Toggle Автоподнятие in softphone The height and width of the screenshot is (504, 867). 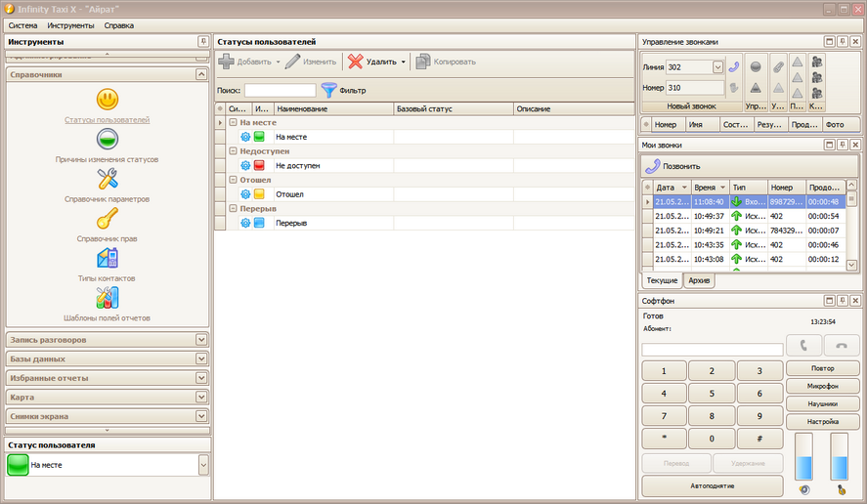tap(713, 486)
